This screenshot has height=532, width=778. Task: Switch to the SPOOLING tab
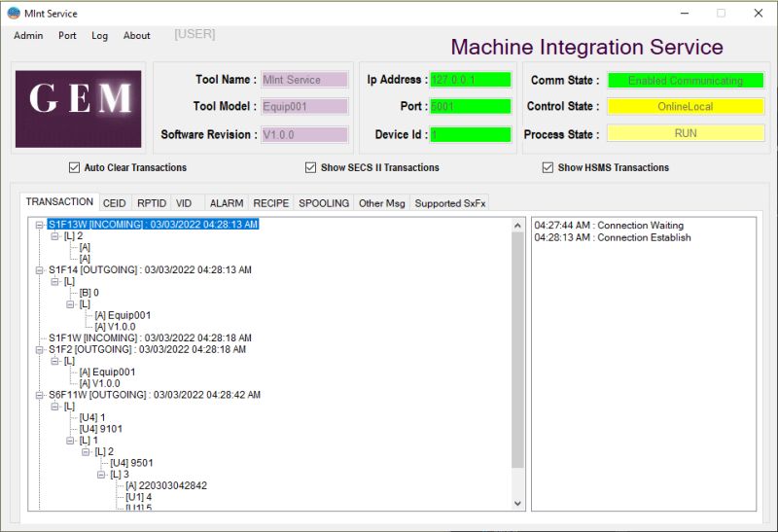[324, 203]
